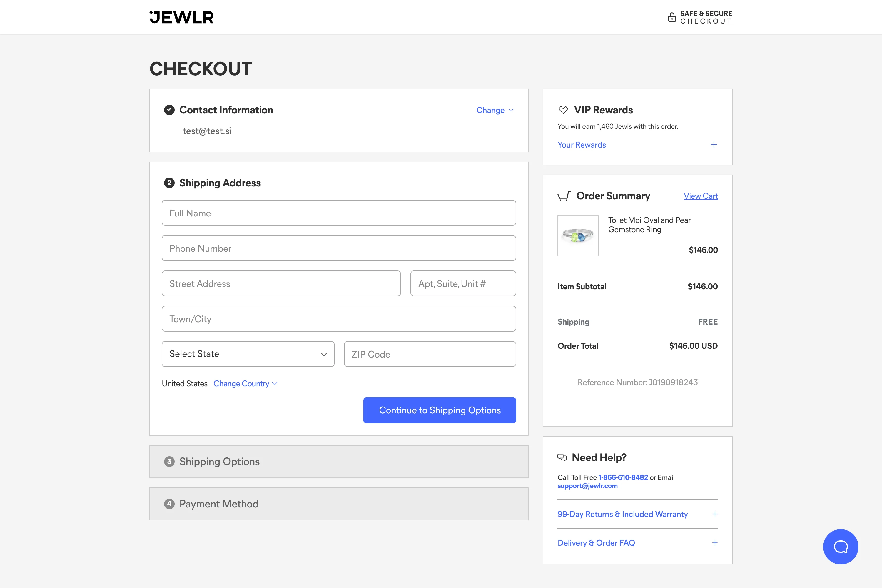Click the VIP Rewards diamond icon
Screen dimensions: 882x588
(x=563, y=110)
